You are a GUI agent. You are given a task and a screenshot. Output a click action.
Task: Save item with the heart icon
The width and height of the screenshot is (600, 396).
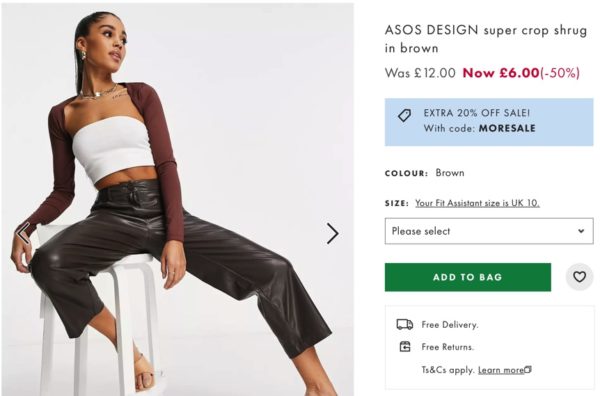[x=579, y=277]
